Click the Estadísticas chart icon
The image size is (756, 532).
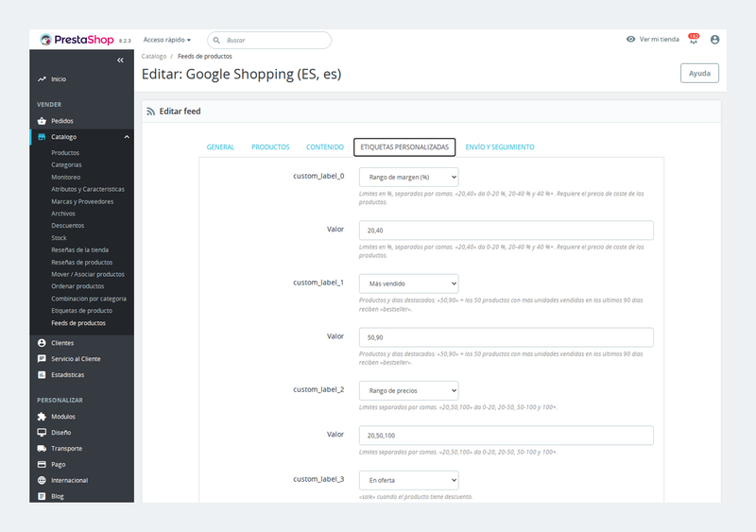(42, 375)
